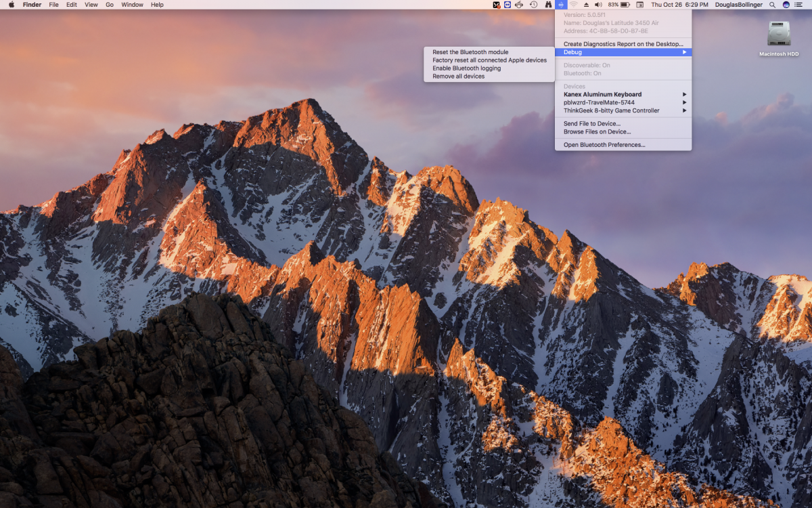812x508 pixels.
Task: Click the Apple logo menu
Action: click(11, 5)
